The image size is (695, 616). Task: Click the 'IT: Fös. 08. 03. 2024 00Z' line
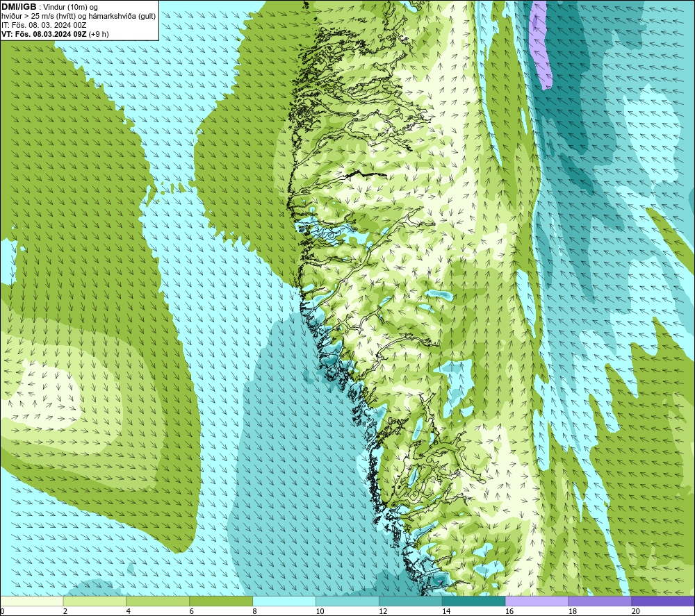44,25
